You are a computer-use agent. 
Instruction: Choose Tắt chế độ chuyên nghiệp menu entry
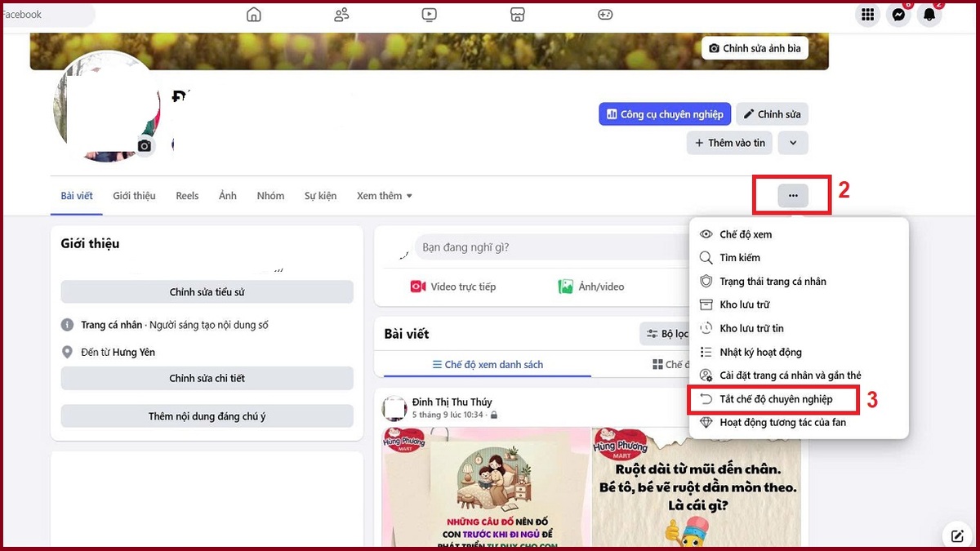[799, 399]
